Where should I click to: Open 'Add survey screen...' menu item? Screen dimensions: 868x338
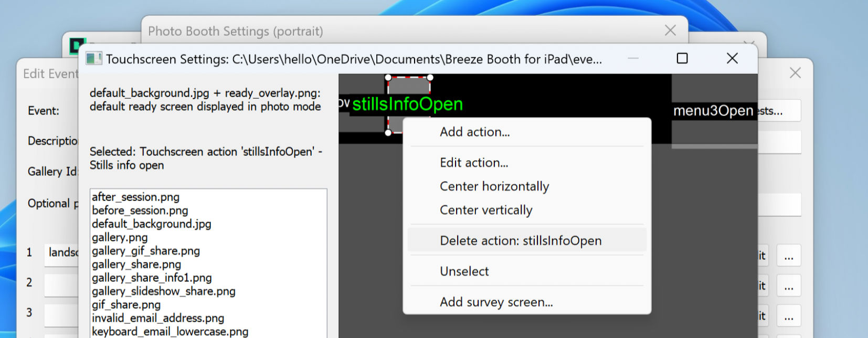coord(496,302)
